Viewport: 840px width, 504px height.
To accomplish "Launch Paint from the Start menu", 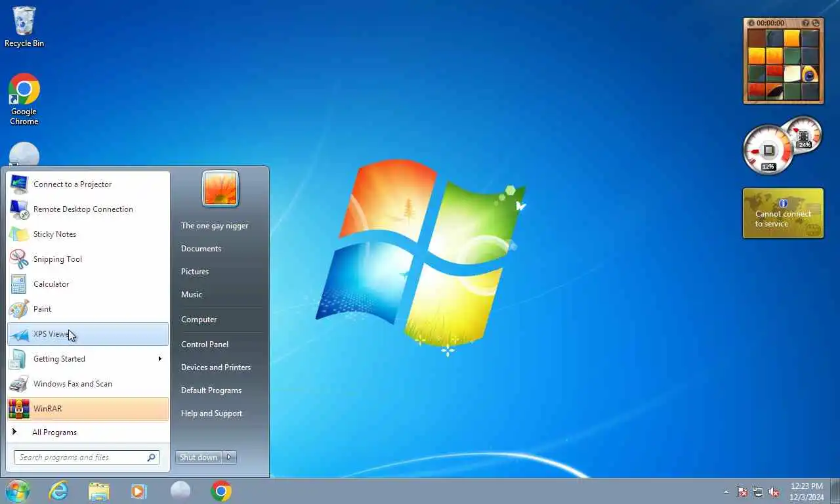I will 88,309.
